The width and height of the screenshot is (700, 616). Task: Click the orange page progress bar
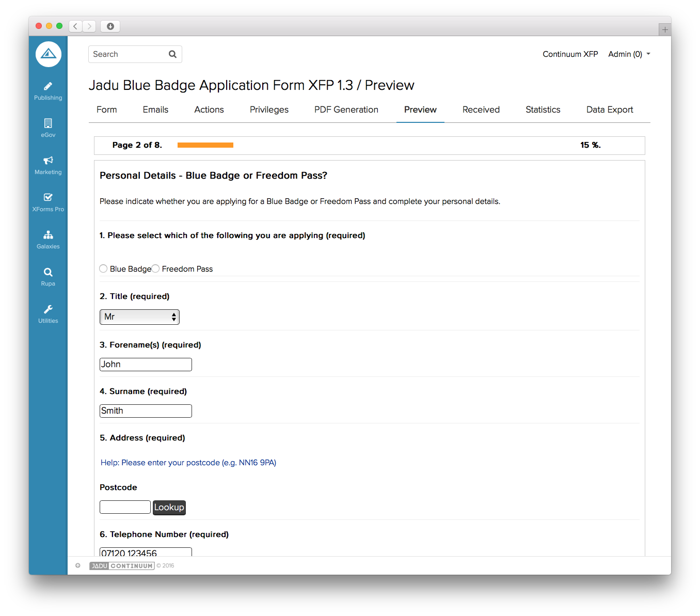pyautogui.click(x=205, y=145)
